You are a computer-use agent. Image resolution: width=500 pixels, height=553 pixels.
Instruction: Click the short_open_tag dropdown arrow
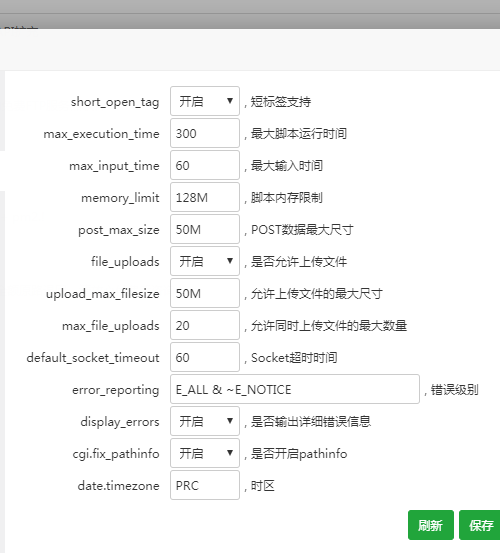tap(230, 101)
